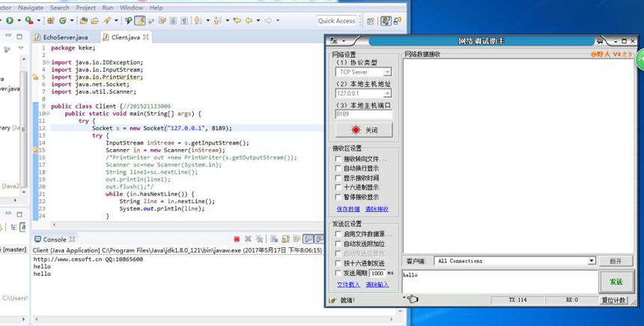
Task: Terminate the running program via red console stop icon
Action: click(x=237, y=239)
